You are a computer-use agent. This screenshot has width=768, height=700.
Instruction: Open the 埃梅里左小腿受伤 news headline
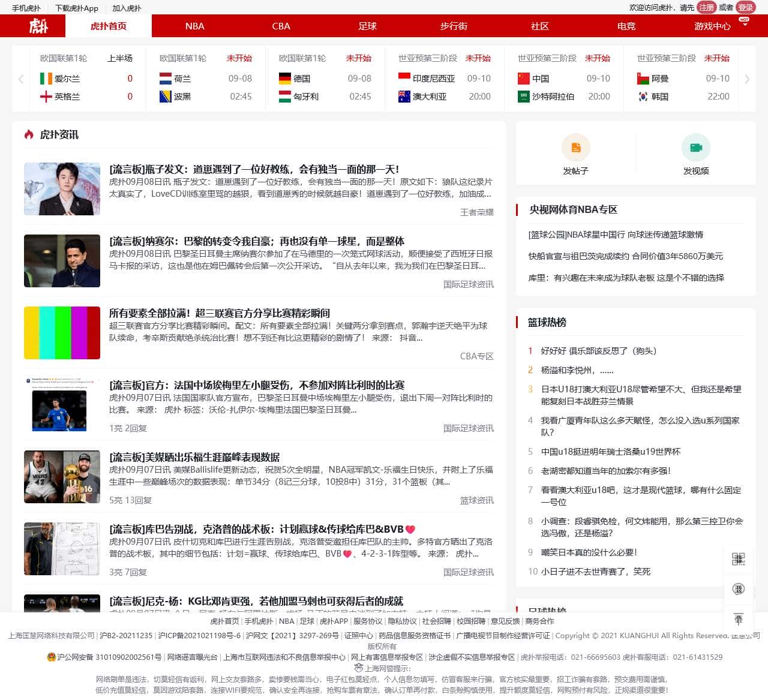257,385
